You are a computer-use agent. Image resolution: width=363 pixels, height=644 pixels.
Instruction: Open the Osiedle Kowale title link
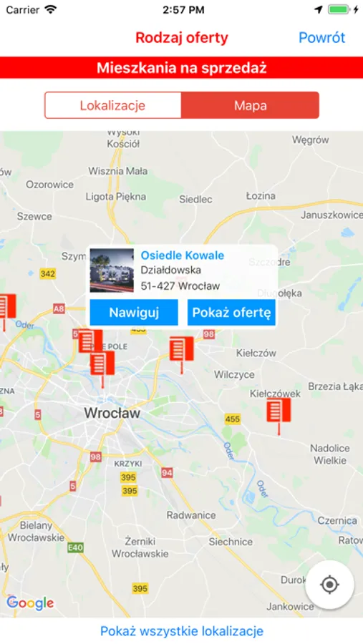tap(183, 255)
